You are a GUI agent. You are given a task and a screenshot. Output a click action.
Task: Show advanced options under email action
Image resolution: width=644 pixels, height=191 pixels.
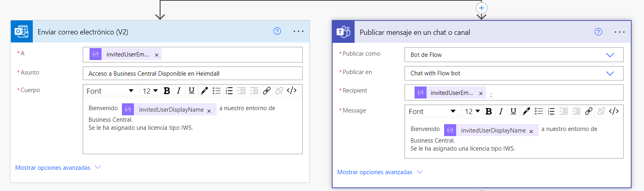click(58, 168)
